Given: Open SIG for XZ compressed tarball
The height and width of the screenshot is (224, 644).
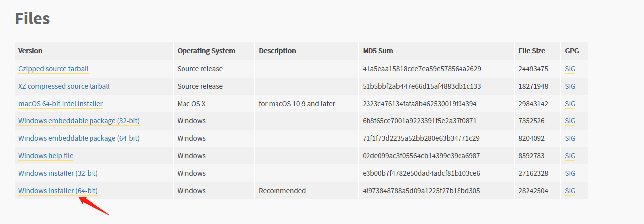Looking at the screenshot, I should click(x=570, y=86).
